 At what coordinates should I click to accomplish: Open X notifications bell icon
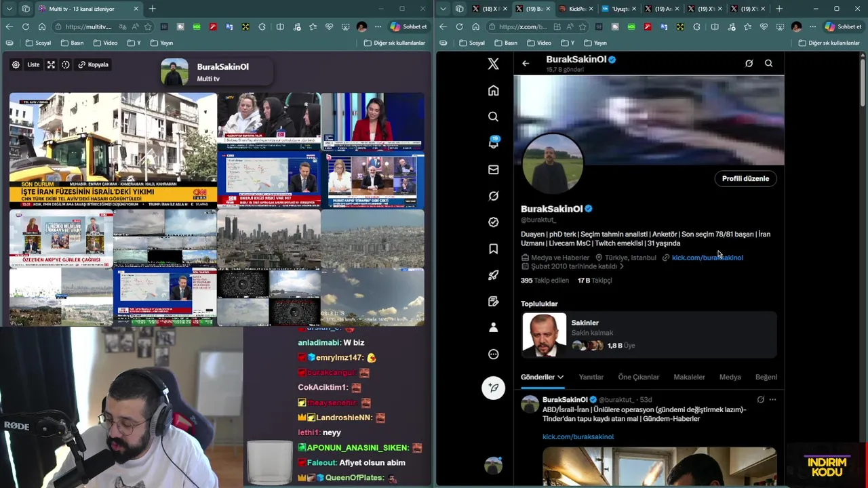(493, 143)
